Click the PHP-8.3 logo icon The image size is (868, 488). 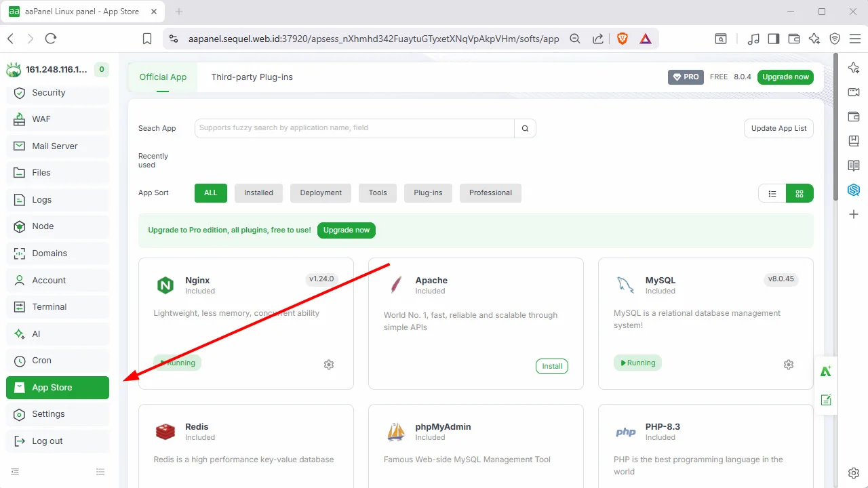click(625, 432)
